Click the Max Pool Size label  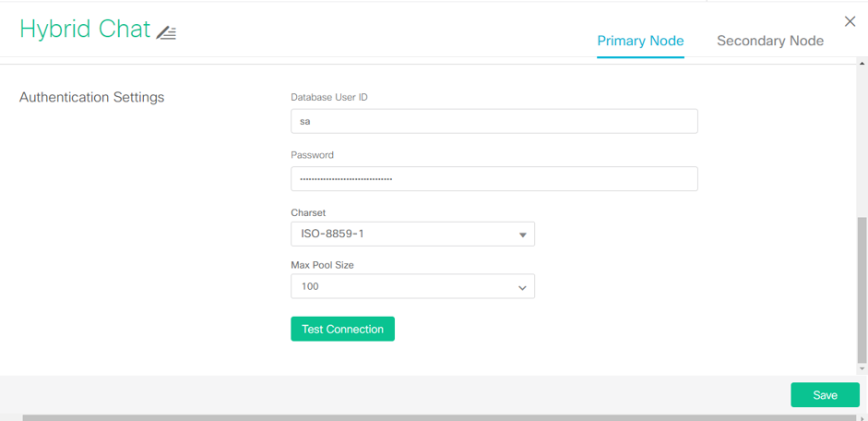coord(322,265)
